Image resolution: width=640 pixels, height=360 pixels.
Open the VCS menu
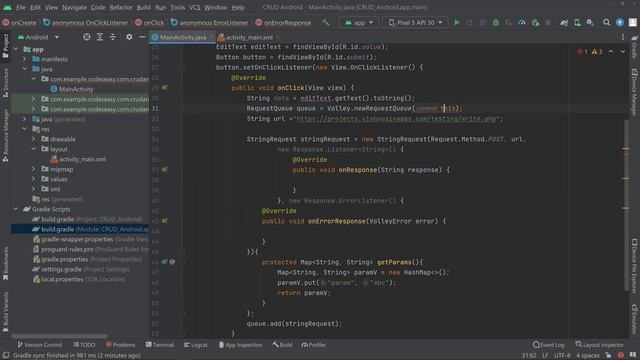tap(195, 7)
